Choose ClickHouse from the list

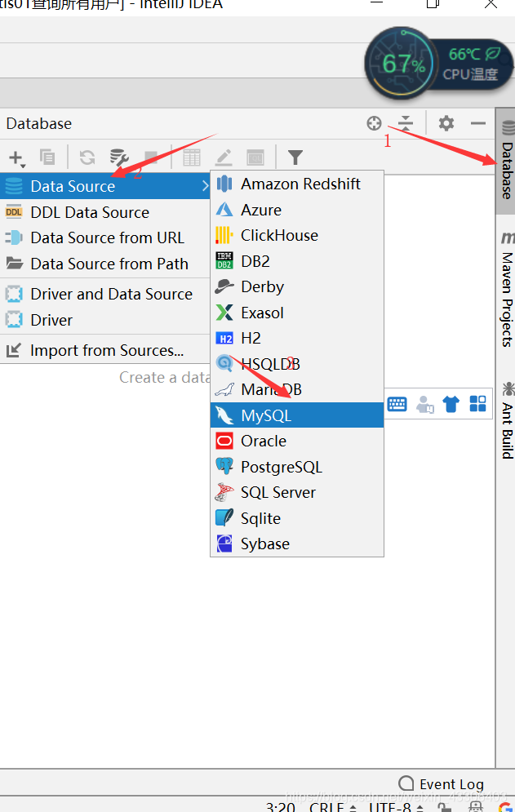pyautogui.click(x=297, y=235)
